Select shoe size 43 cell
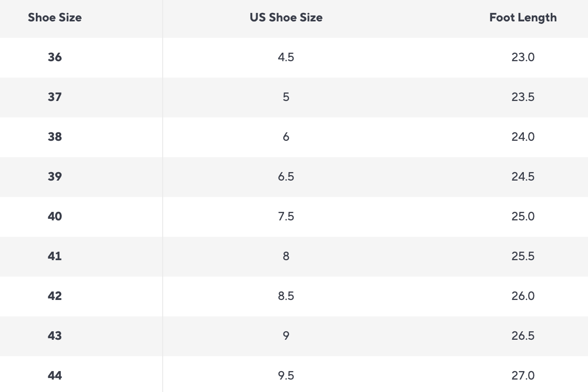 55,336
